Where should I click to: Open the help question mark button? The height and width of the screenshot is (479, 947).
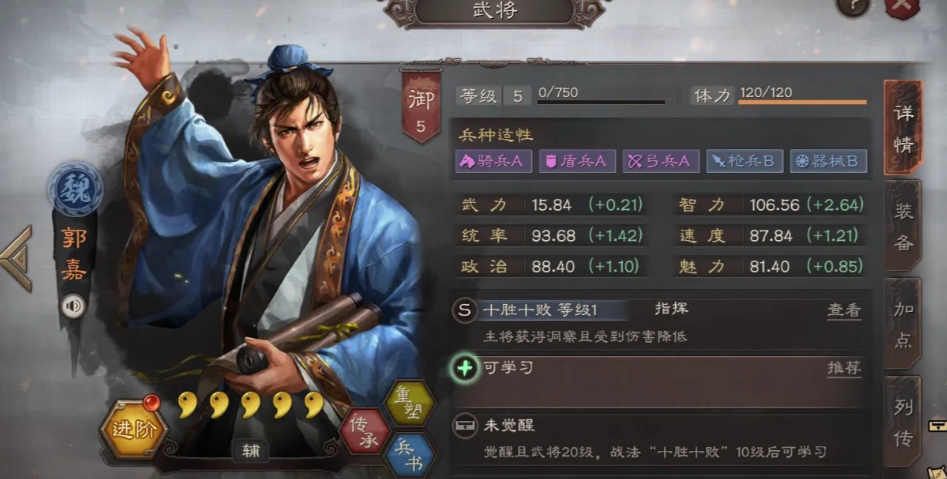(854, 6)
